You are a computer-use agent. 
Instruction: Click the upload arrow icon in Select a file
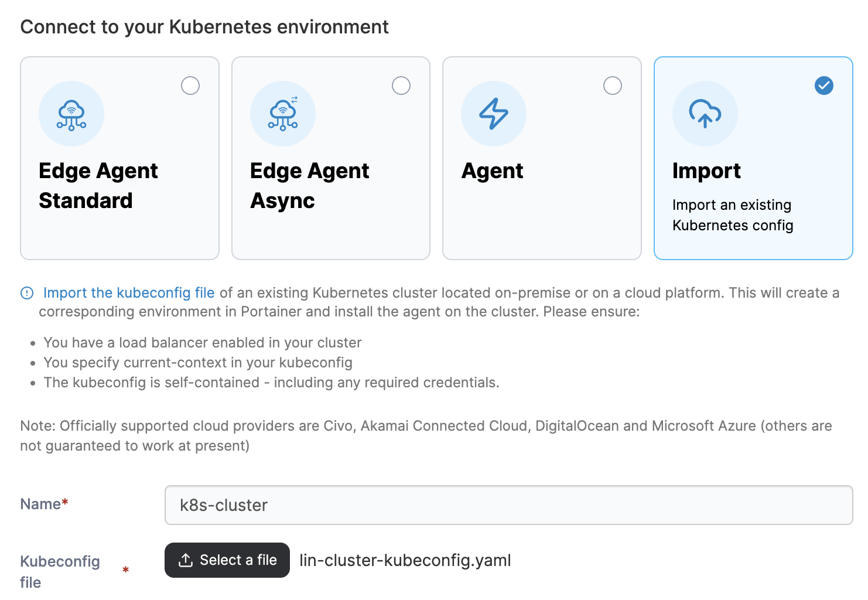(186, 560)
